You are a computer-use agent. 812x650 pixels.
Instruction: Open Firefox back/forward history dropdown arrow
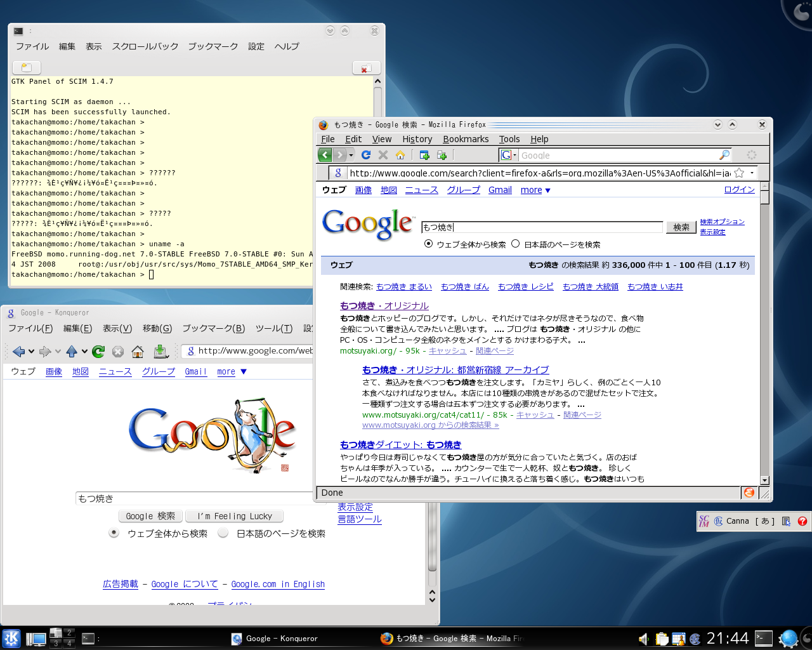click(x=351, y=155)
